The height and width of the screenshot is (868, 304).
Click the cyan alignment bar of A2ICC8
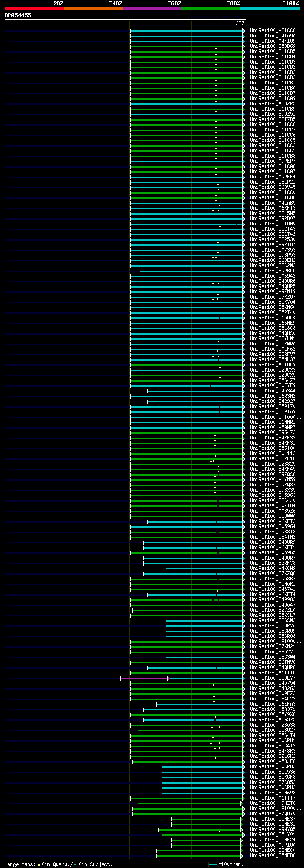coord(187,31)
